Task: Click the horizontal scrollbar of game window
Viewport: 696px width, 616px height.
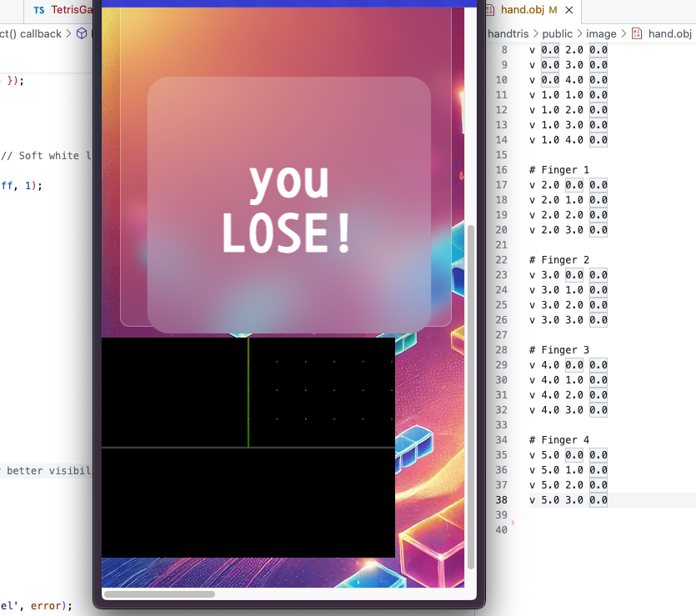Action: tap(159, 593)
